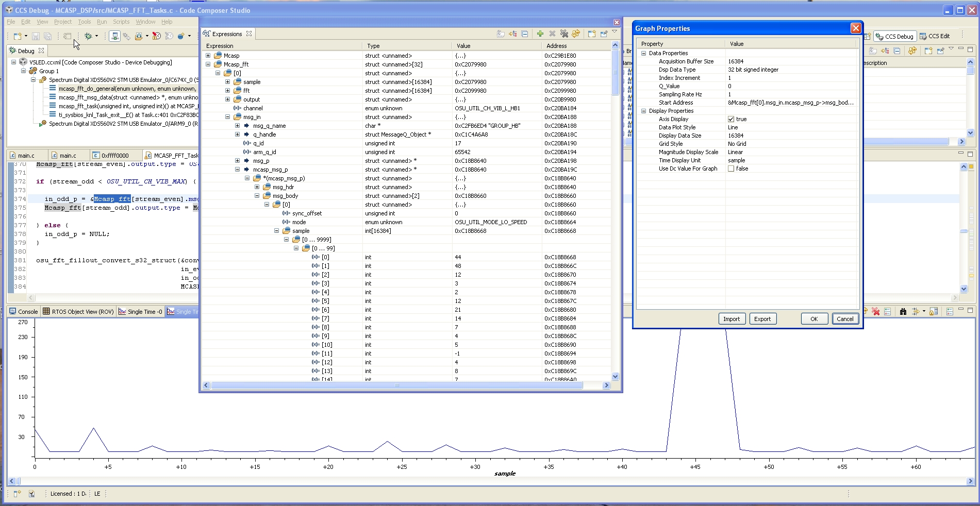Switch to RTOS Object View (ROV) tab
This screenshot has width=980, height=506.
[x=78, y=312]
